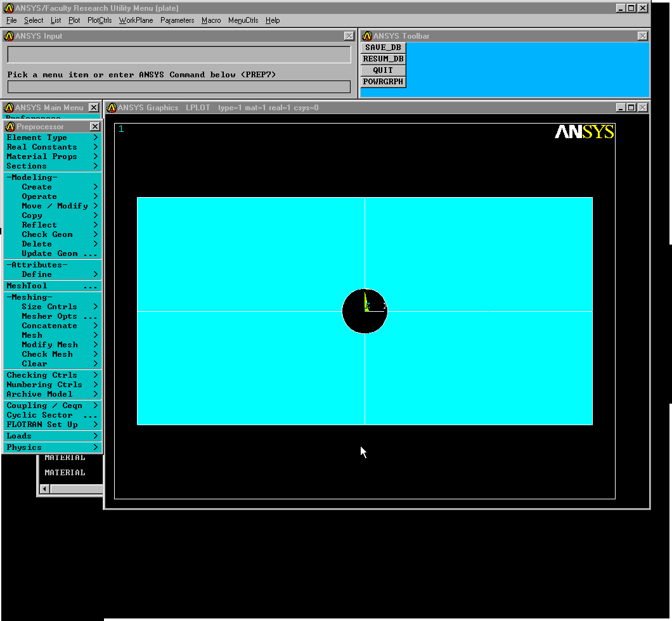This screenshot has height=621, width=672.
Task: Expand the Material Props submenu
Action: [x=52, y=157]
